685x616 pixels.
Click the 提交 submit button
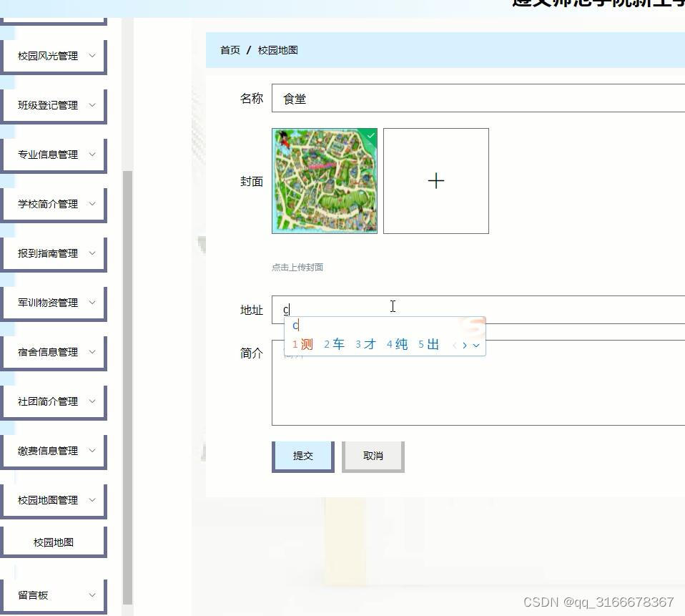[x=302, y=455]
